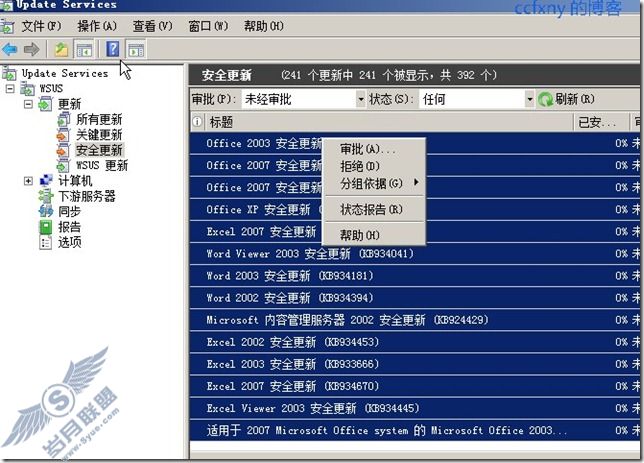This screenshot has height=463, width=644.
Task: Collapse the WSUS tree node
Action: (x=10, y=88)
